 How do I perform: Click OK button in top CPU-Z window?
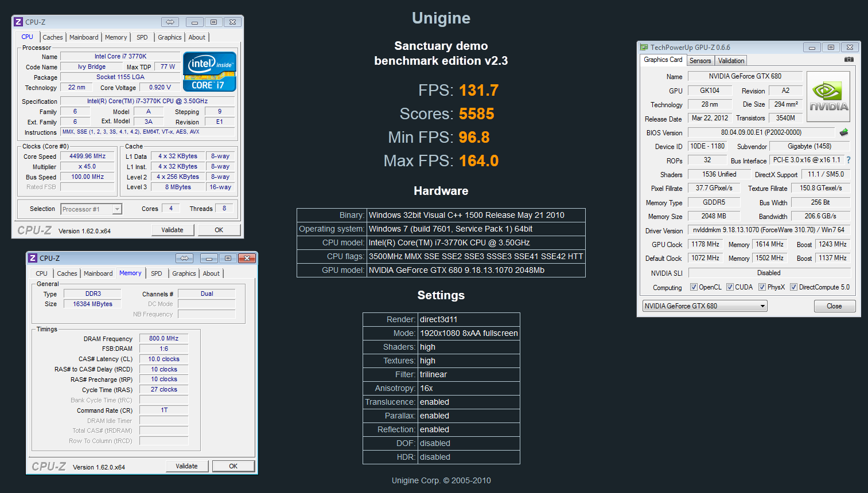(219, 230)
